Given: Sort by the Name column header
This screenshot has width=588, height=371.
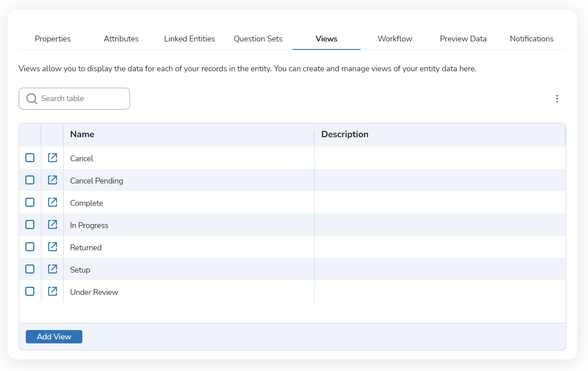Looking at the screenshot, I should click(189, 135).
